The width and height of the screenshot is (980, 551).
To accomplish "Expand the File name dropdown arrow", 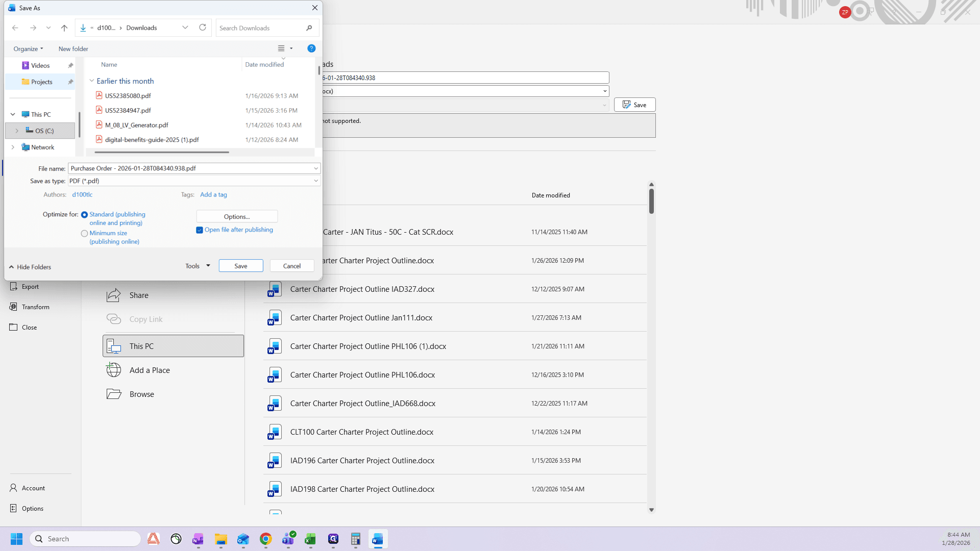I will (x=316, y=168).
